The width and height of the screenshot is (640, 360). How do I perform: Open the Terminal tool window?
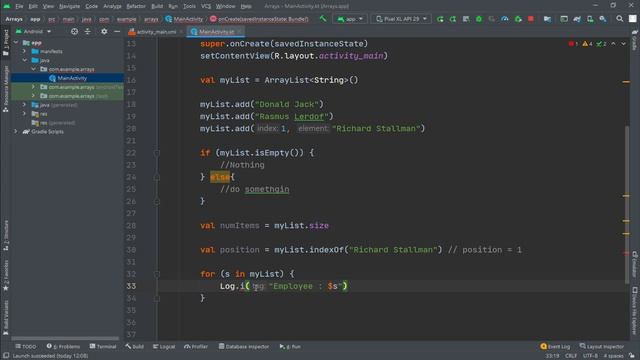(103, 347)
